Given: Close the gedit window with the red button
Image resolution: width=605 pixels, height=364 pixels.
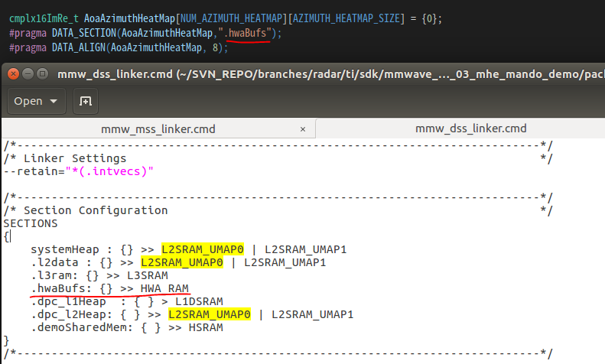Looking at the screenshot, I should point(13,73).
